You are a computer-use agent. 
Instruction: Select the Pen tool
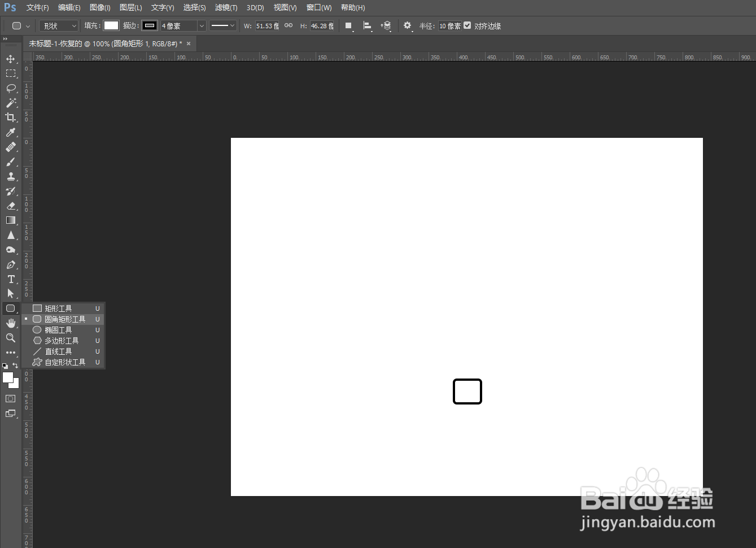pyautogui.click(x=11, y=264)
